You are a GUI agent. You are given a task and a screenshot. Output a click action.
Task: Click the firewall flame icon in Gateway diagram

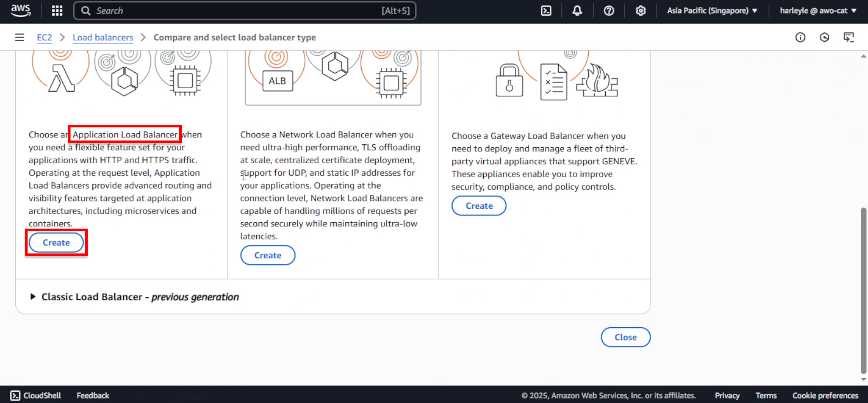pos(597,80)
